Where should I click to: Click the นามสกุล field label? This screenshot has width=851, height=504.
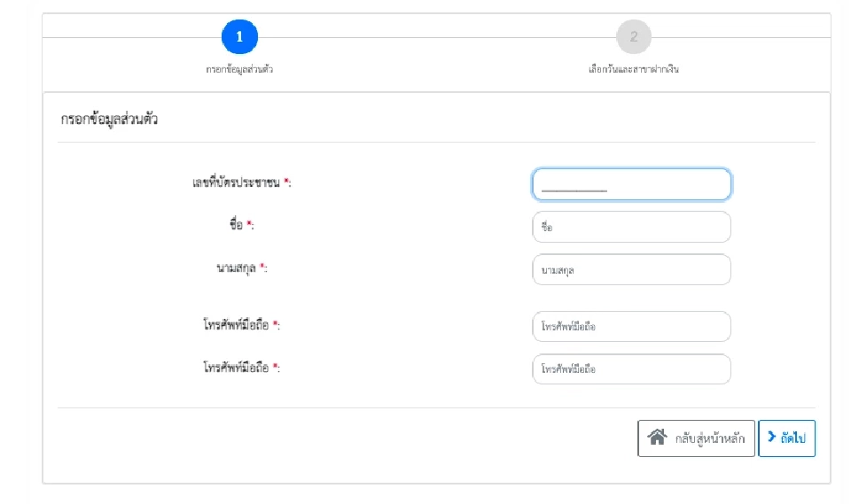(230, 268)
